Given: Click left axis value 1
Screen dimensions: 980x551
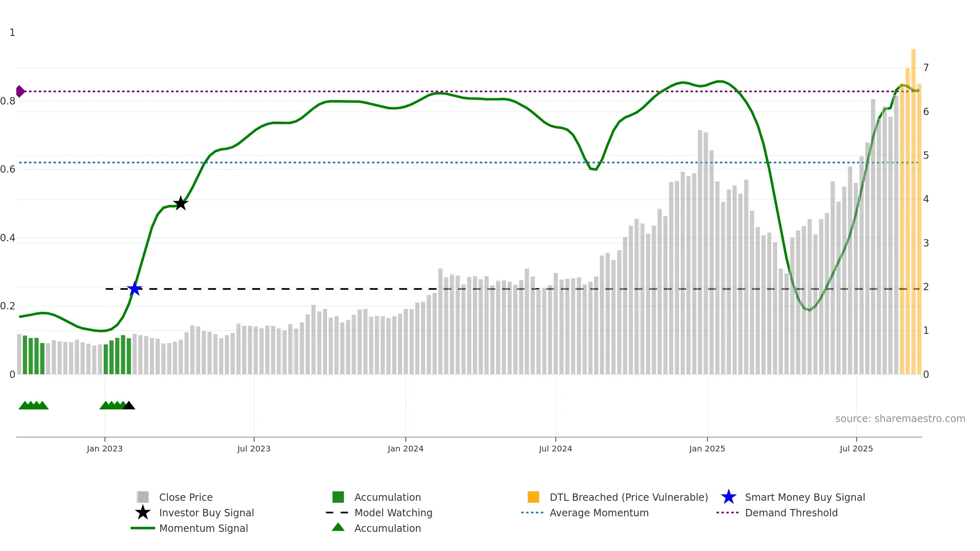Looking at the screenshot, I should pyautogui.click(x=12, y=32).
